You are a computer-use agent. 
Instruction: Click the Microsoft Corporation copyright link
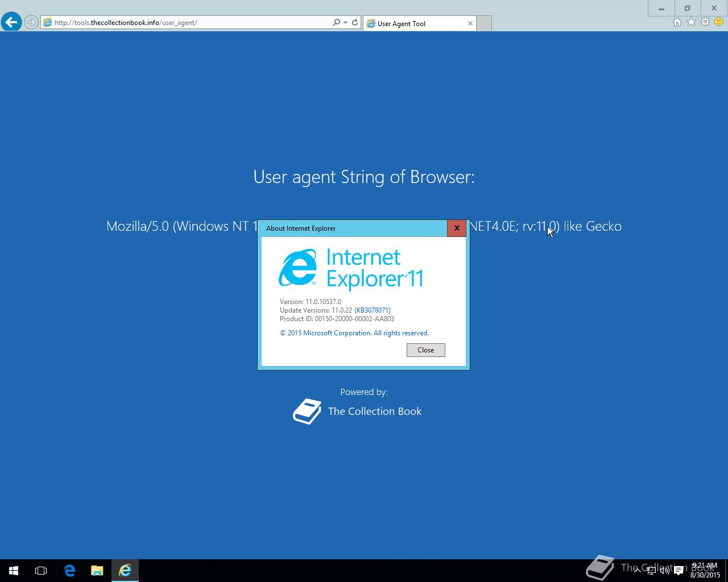coord(354,333)
